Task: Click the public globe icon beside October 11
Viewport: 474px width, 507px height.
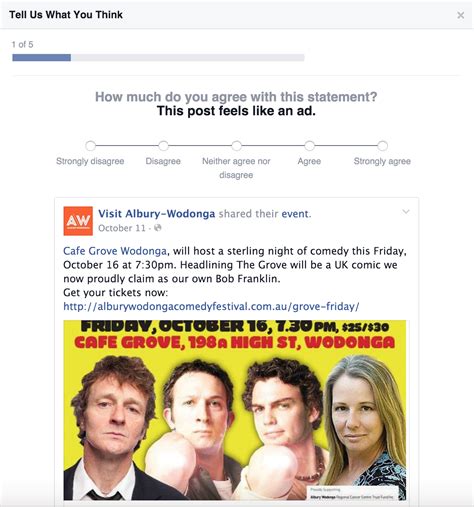Action: pyautogui.click(x=158, y=228)
